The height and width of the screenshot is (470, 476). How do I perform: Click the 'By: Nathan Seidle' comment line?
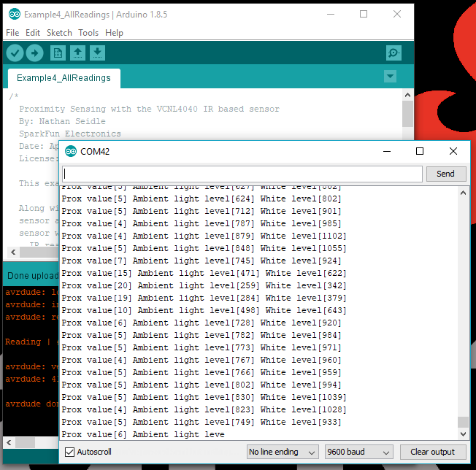click(62, 121)
